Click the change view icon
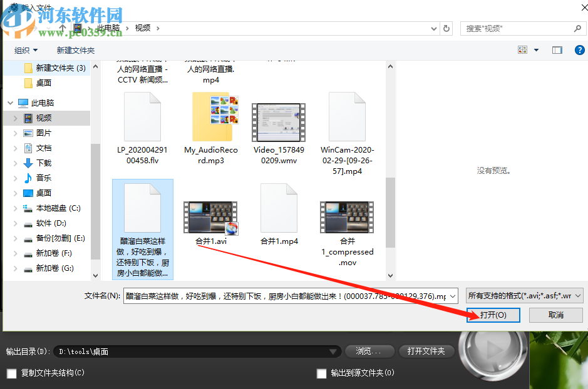The height and width of the screenshot is (389, 588). [522, 50]
